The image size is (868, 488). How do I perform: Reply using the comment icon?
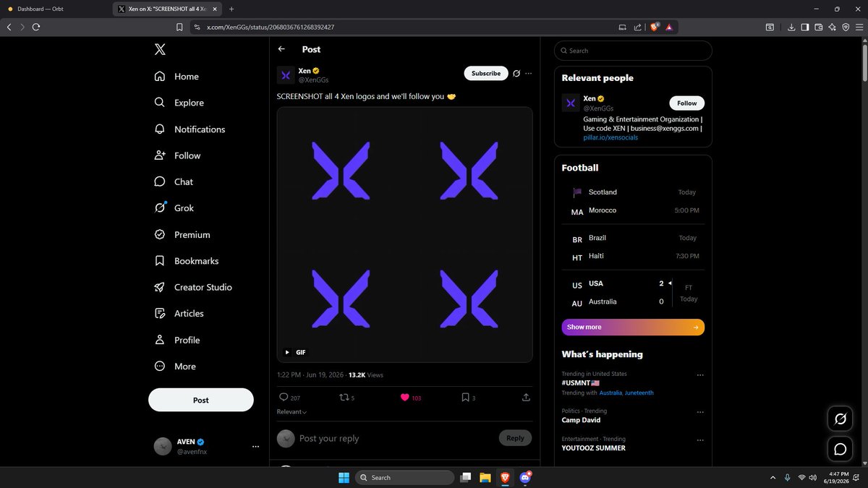pyautogui.click(x=284, y=398)
